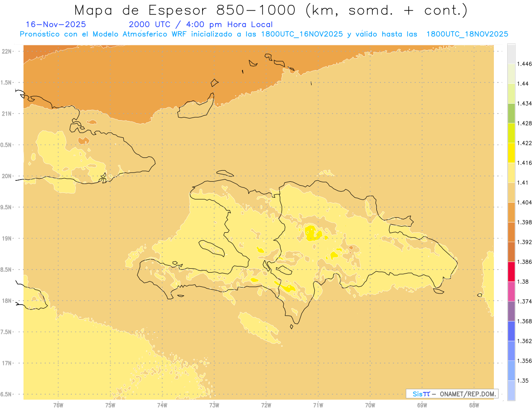Click the longitude label '72W'
This screenshot has height=411, width=532.
pyautogui.click(x=266, y=405)
